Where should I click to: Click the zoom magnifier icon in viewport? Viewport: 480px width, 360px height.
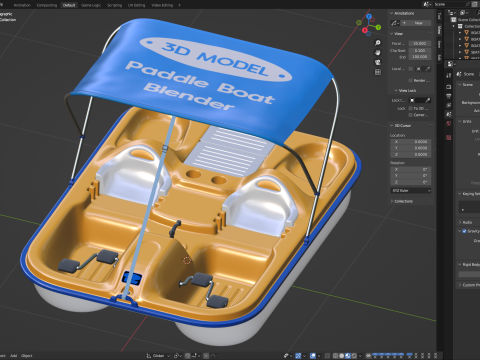tap(378, 43)
